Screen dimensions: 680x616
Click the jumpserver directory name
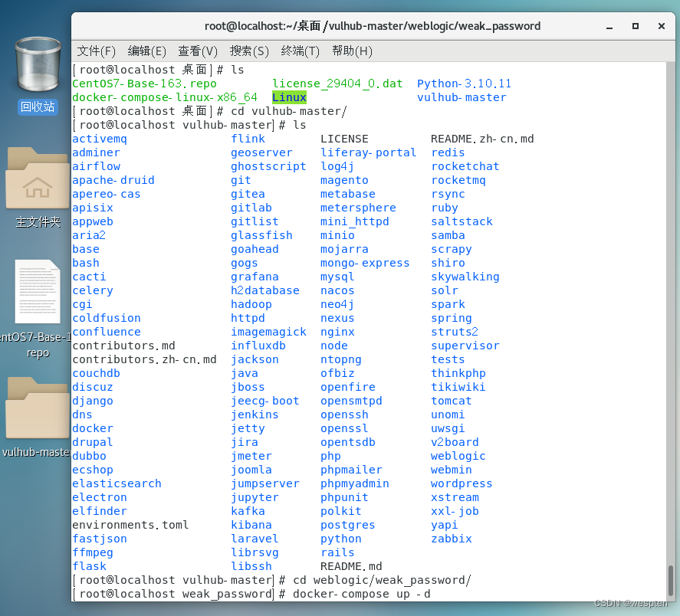265,483
